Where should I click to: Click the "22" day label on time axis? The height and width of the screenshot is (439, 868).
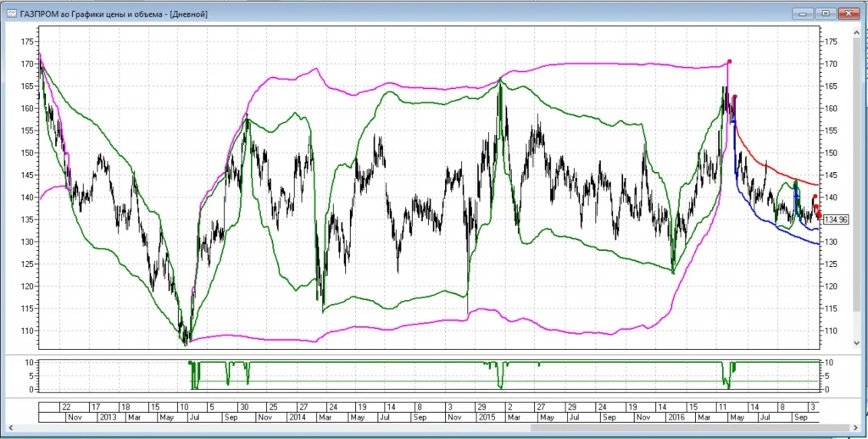(x=66, y=407)
